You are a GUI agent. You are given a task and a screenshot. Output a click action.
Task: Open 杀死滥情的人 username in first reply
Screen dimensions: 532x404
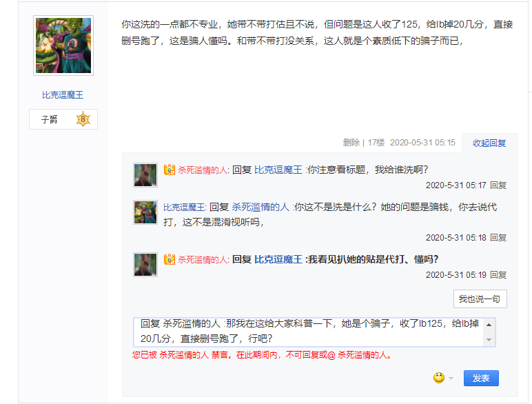point(203,170)
